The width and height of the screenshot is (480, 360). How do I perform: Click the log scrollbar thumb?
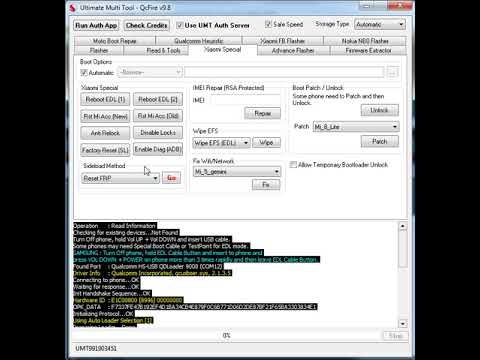coord(403,249)
